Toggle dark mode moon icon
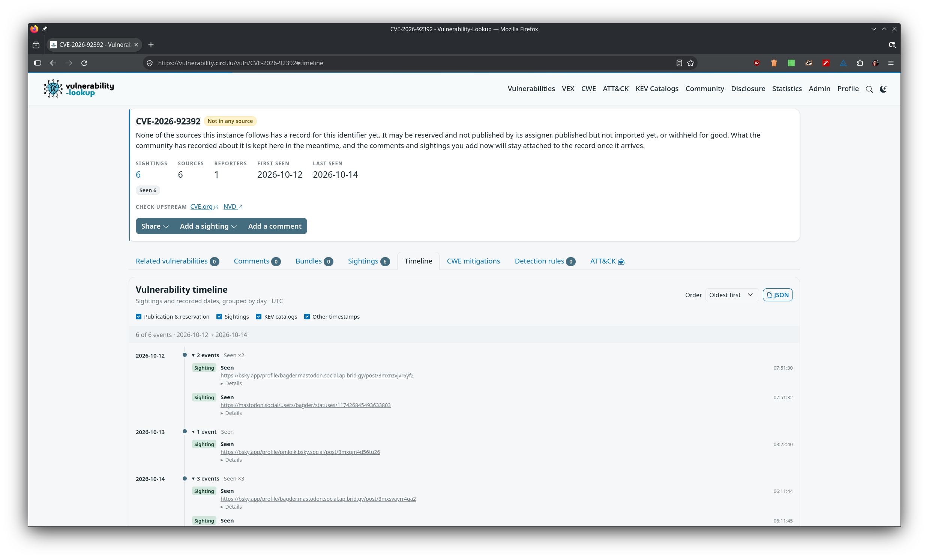929x560 pixels. pos(883,89)
